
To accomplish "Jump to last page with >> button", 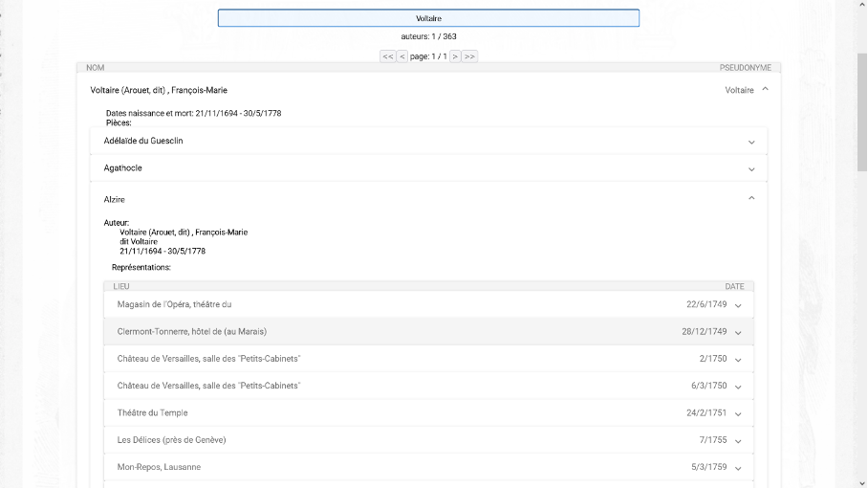I will [469, 56].
